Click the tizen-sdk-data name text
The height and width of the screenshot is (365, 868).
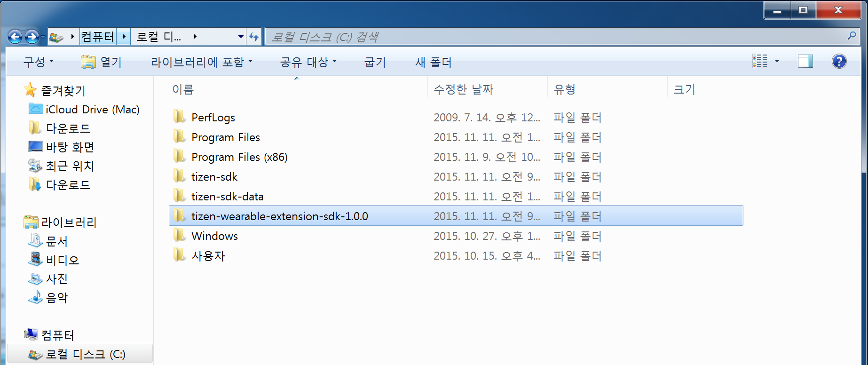click(227, 197)
